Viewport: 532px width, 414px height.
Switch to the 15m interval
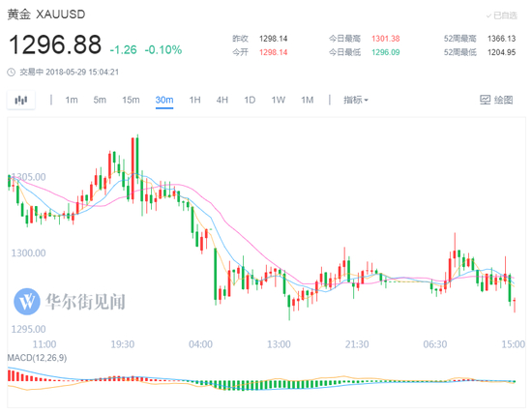point(131,100)
